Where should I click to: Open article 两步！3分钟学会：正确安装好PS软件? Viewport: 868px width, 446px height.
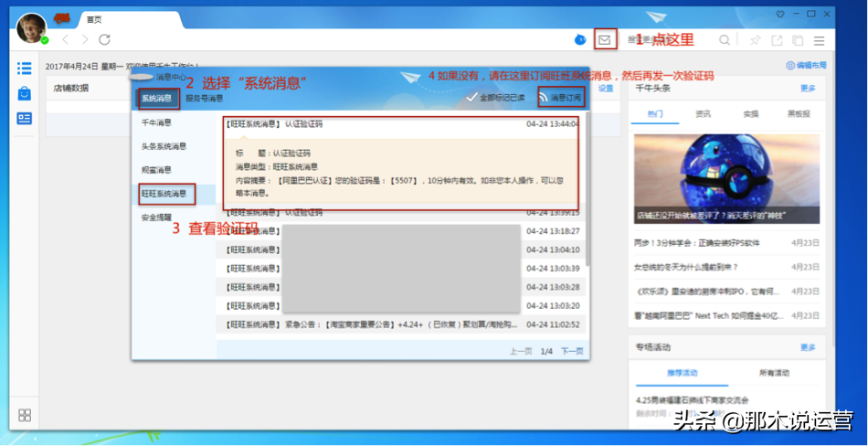click(697, 243)
